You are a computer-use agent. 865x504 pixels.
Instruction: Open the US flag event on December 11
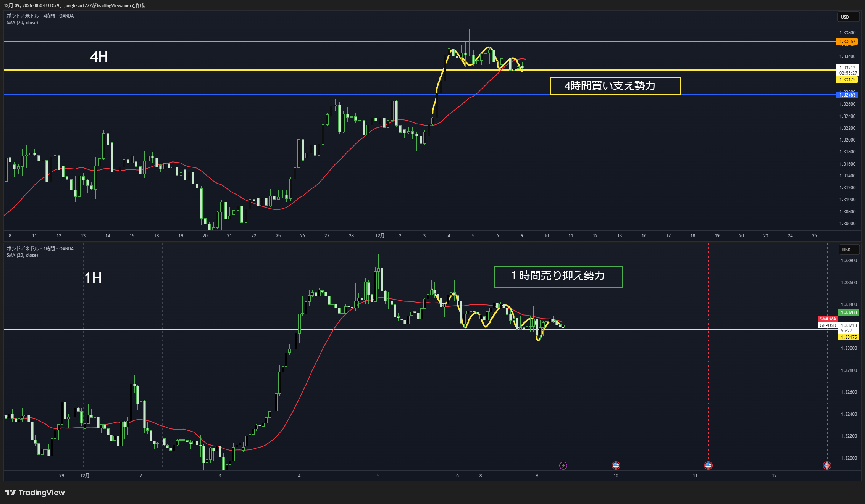[708, 465]
